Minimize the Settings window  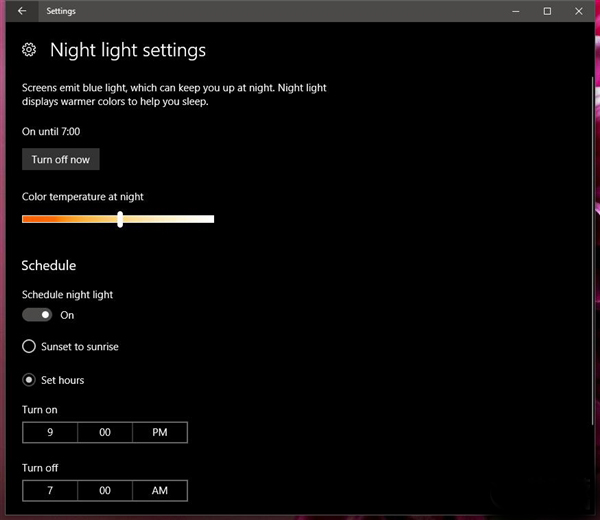[516, 11]
